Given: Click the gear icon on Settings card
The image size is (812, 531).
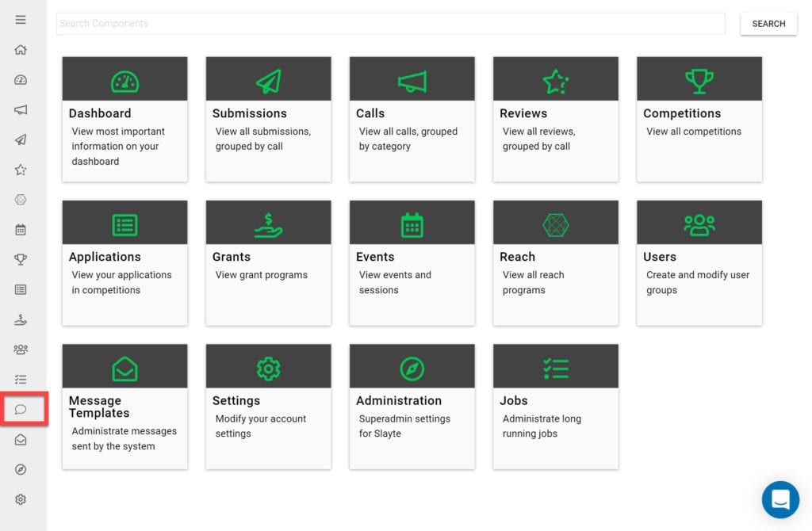Looking at the screenshot, I should point(269,369).
